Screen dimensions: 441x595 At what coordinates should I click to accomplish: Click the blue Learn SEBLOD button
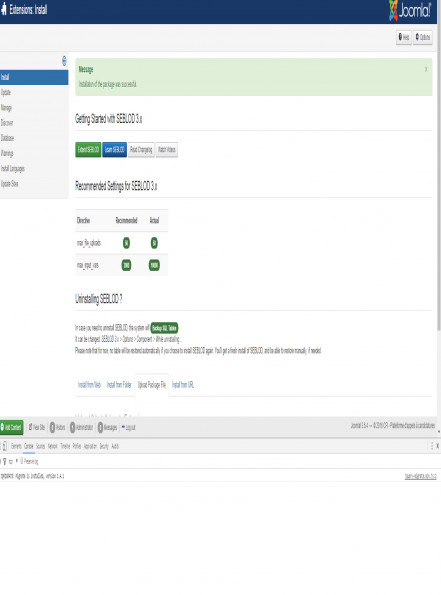[x=115, y=150]
